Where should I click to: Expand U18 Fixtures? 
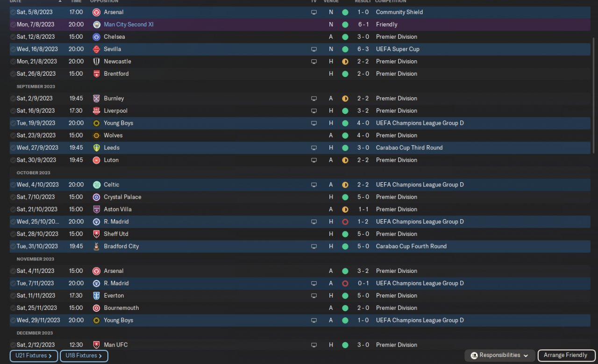click(x=84, y=356)
